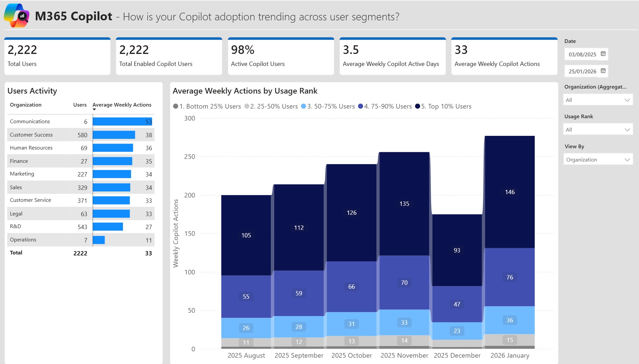This screenshot has height=364, width=639.
Task: Select the Bottom 25% Users legend dot
Action: point(176,106)
